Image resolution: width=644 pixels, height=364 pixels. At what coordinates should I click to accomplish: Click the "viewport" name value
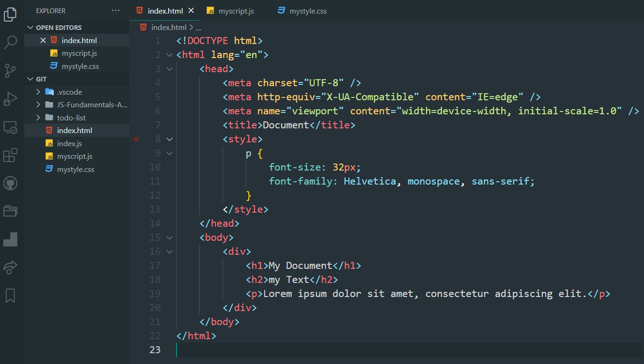(315, 111)
